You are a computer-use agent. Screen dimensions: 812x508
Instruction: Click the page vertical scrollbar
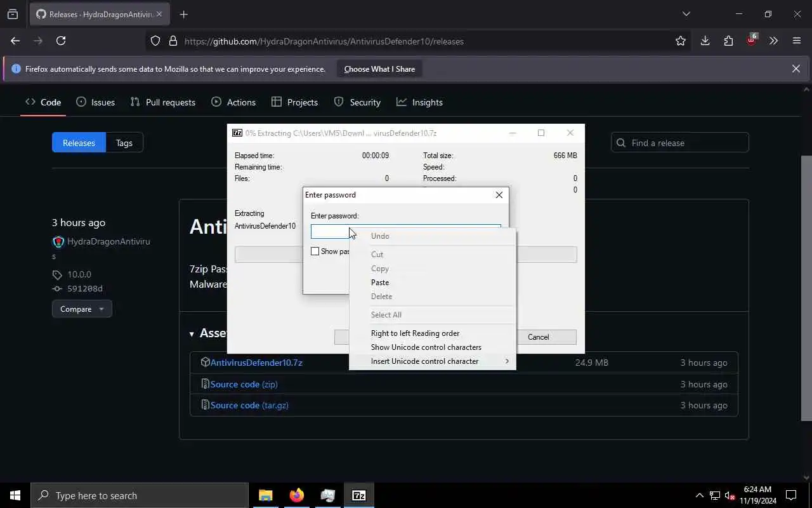[806, 288]
